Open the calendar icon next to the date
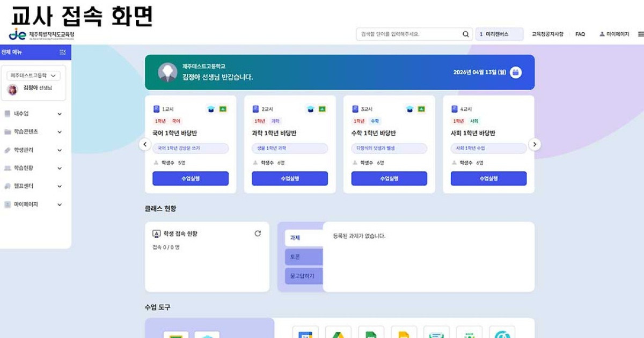Screen dimensions: 644x338 pyautogui.click(x=516, y=73)
